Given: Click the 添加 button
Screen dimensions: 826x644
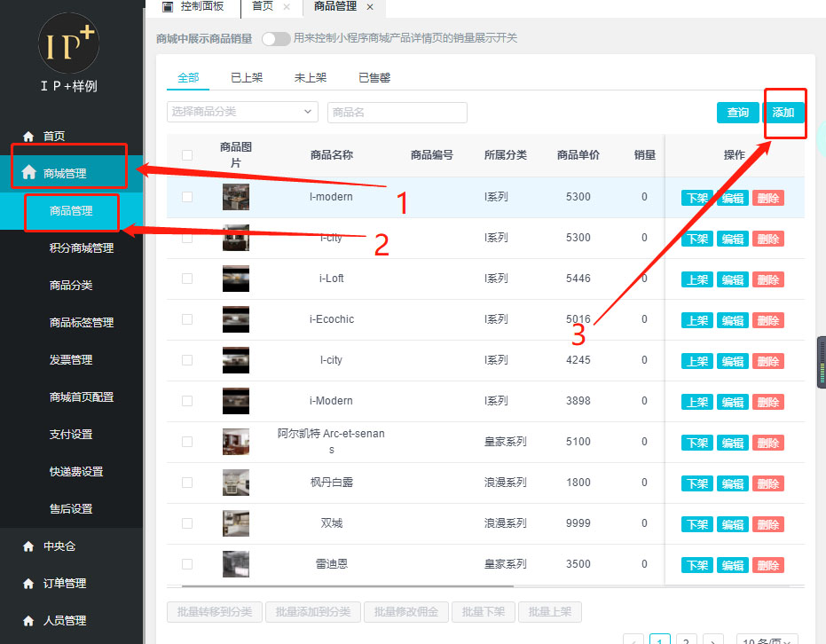Looking at the screenshot, I should click(x=783, y=113).
